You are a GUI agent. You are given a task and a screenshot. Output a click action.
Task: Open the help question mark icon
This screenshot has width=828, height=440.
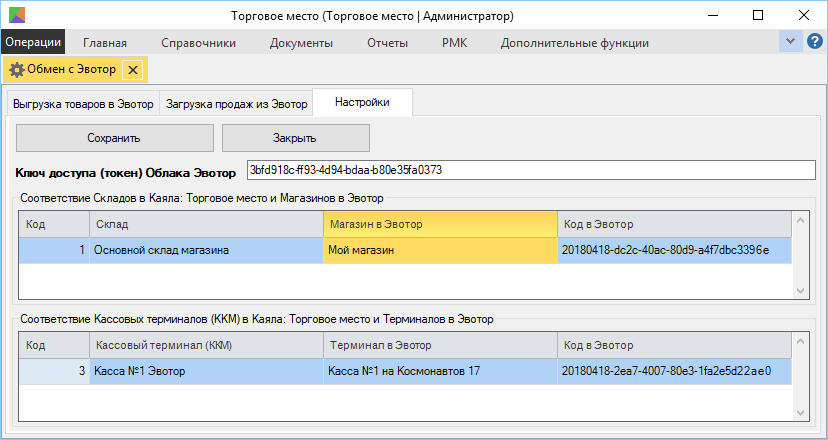pyautogui.click(x=815, y=41)
